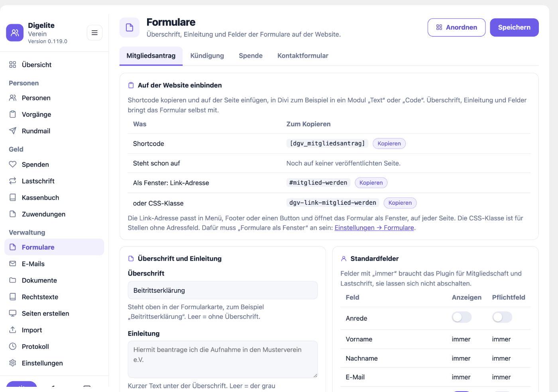Click the Speichern button

pos(514,27)
